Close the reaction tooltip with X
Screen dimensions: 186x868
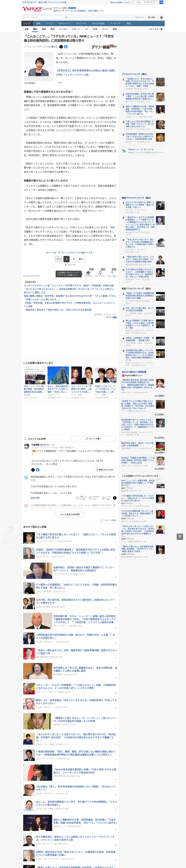(x=80, y=272)
